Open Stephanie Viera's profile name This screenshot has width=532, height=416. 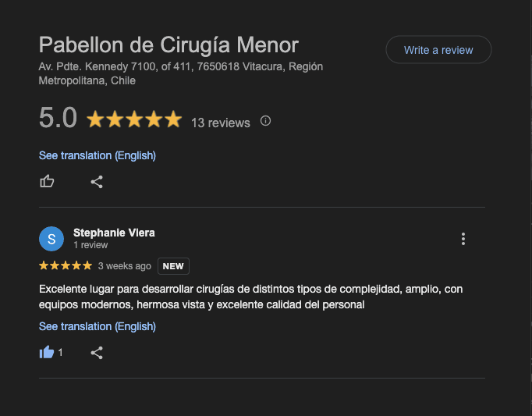click(x=114, y=233)
